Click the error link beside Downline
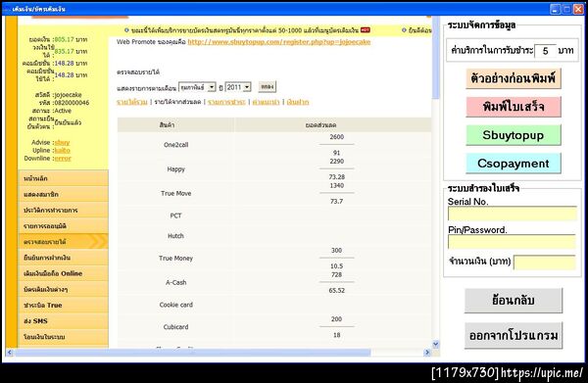Image resolution: width=588 pixels, height=383 pixels. click(x=63, y=158)
